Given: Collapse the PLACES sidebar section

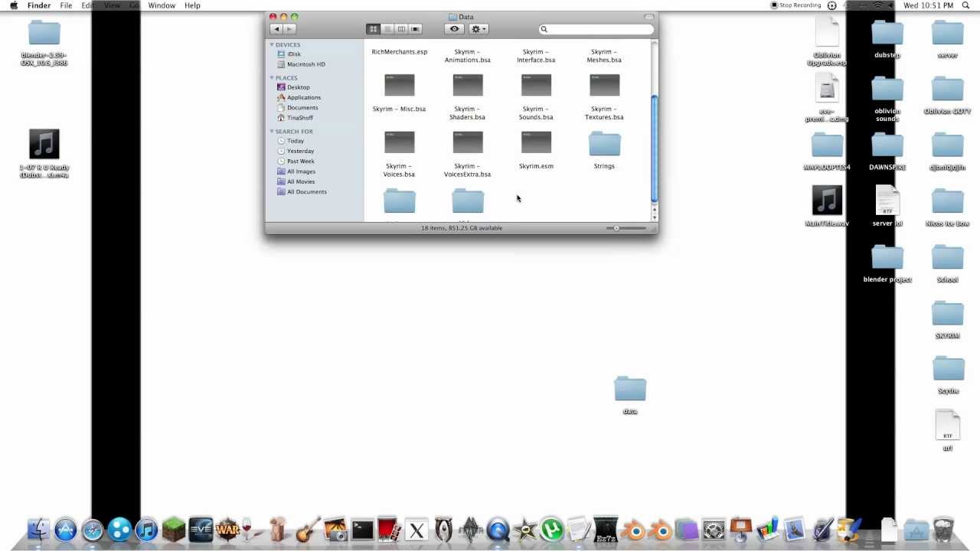Looking at the screenshot, I should point(271,77).
